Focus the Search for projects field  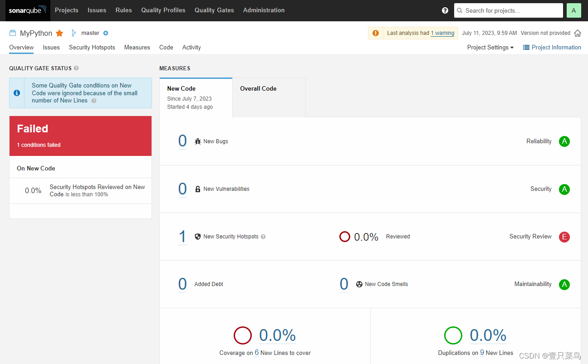point(508,10)
